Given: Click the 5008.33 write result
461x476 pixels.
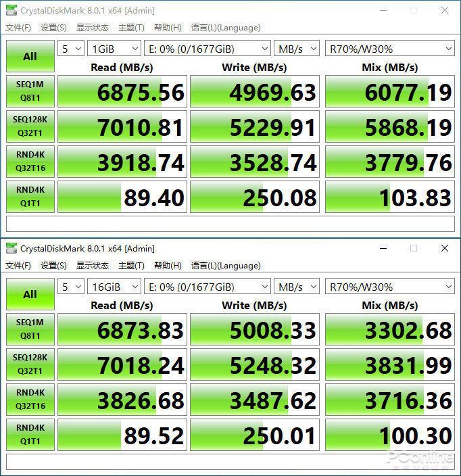Looking at the screenshot, I should (255, 329).
